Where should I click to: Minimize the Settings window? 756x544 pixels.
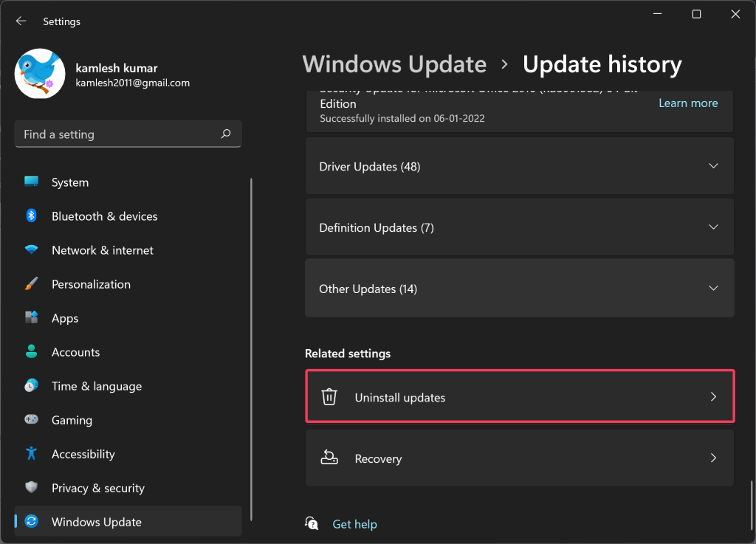pos(657,14)
